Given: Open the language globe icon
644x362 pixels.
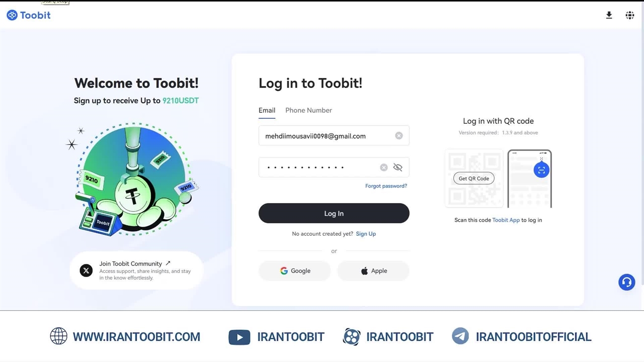Looking at the screenshot, I should [630, 15].
